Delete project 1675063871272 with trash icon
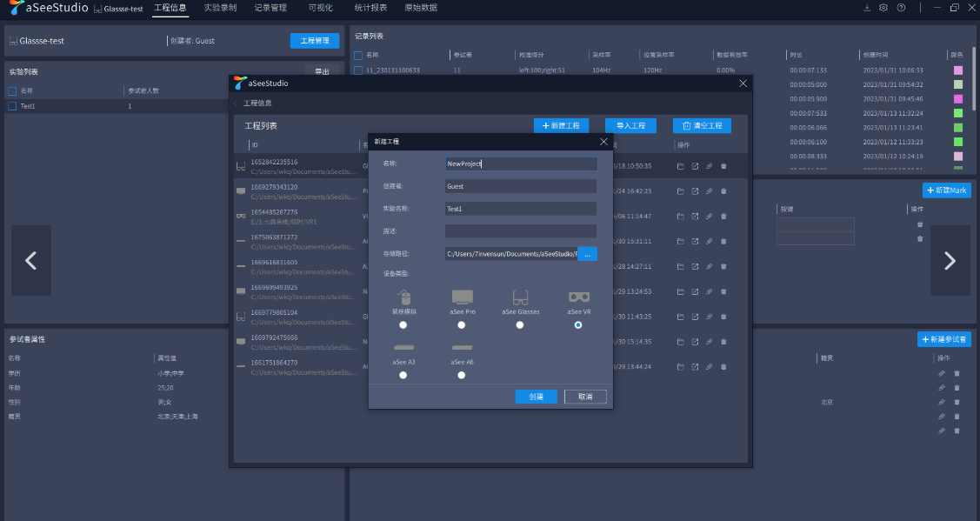This screenshot has width=980, height=521. click(x=723, y=242)
